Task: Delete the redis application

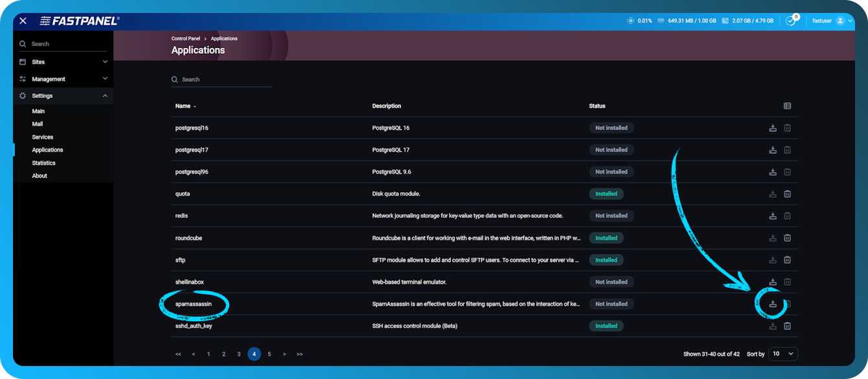Action: 788,216
